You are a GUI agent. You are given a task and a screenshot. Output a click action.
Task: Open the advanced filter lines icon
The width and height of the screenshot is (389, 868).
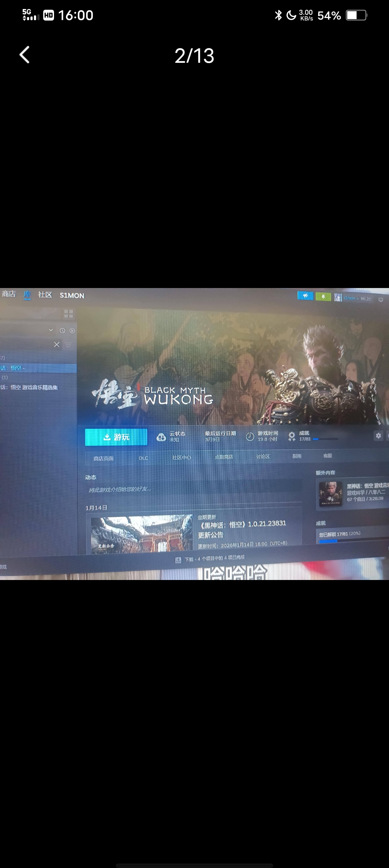click(68, 345)
